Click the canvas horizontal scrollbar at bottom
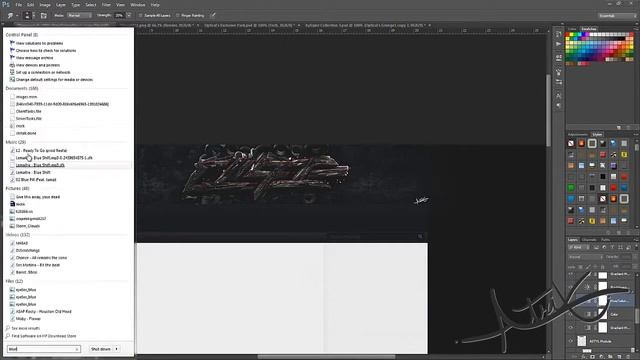The height and width of the screenshot is (360, 640). click(x=327, y=357)
